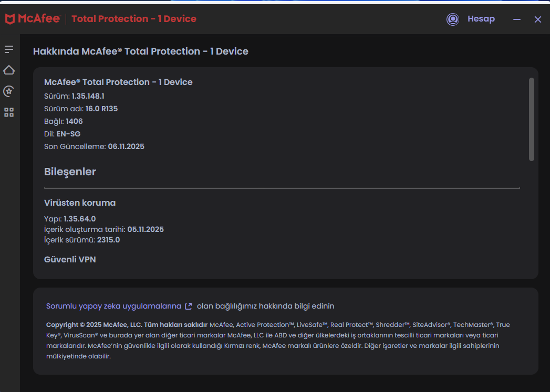Click the account avatar icon
The height and width of the screenshot is (392, 550).
point(452,19)
